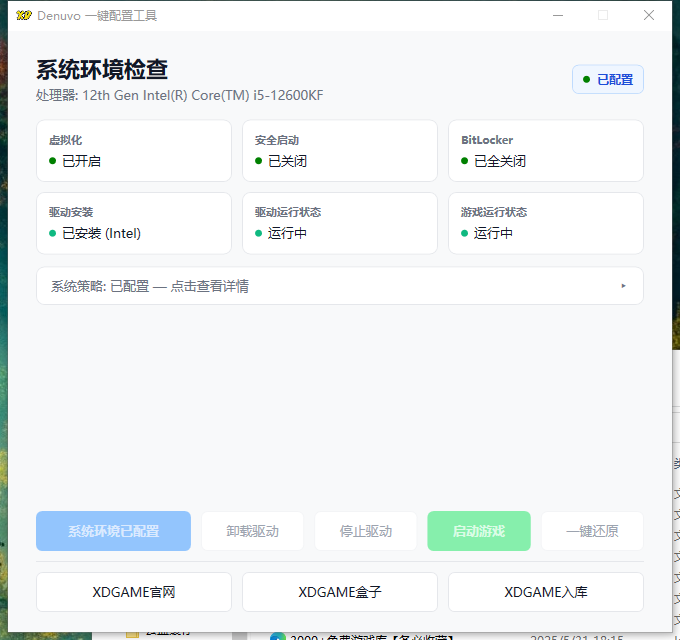The image size is (680, 640).
Task: Click the 卸载驱动 button
Action: 252,531
